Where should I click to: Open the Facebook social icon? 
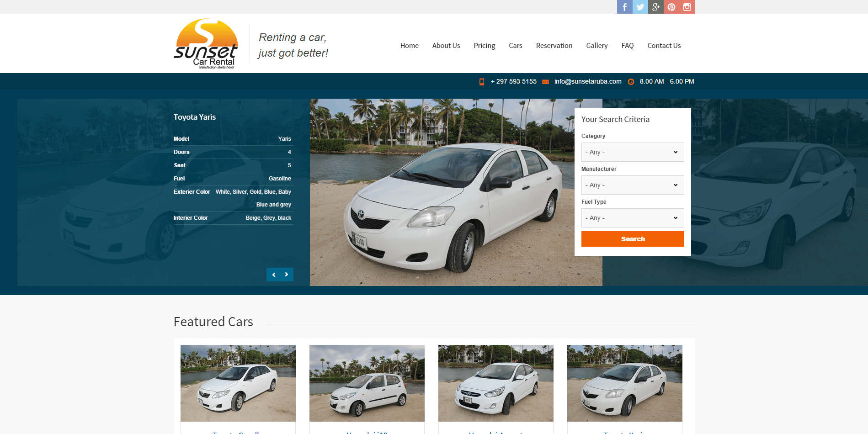point(624,7)
